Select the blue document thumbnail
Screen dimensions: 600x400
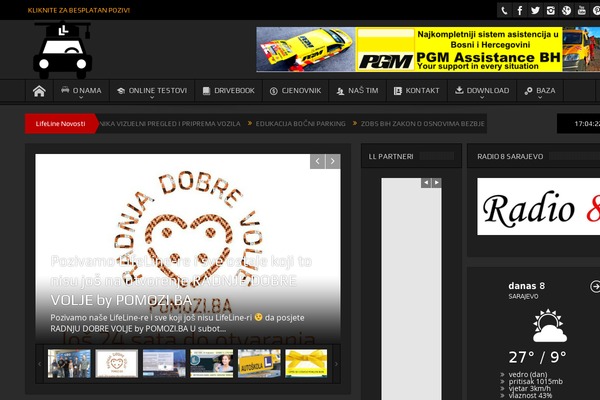click(164, 364)
